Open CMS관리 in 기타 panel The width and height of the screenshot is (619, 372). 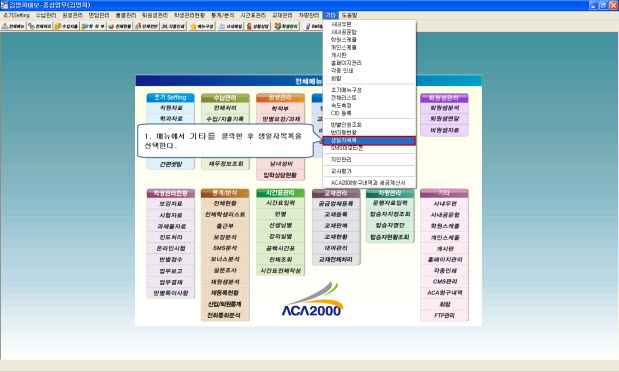click(444, 282)
